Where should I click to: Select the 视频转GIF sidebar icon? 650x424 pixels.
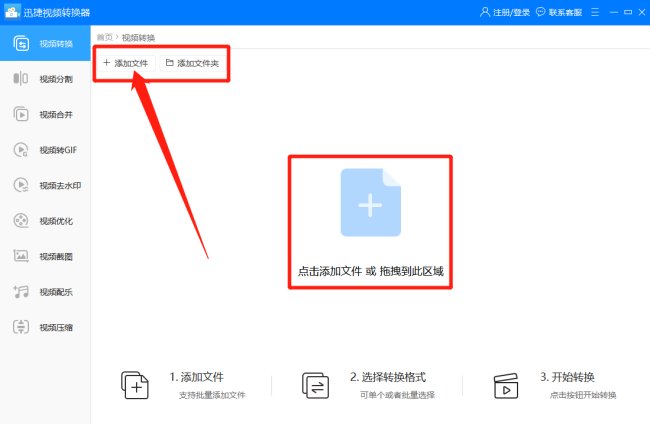(21, 150)
